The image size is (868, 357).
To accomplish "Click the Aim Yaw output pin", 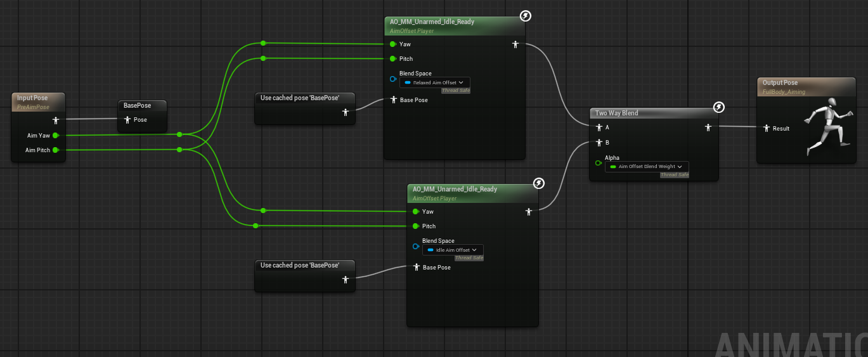I will 56,135.
